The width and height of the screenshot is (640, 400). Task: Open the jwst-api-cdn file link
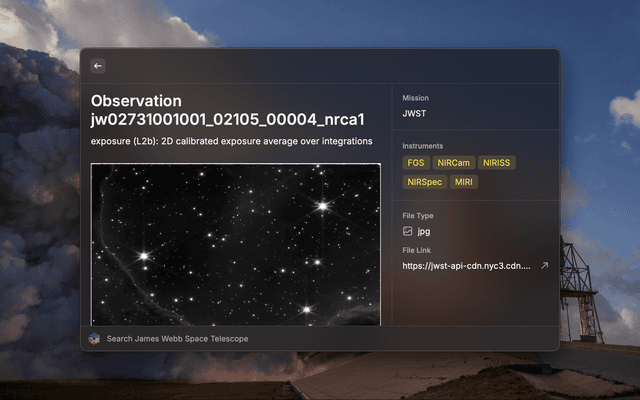466,266
